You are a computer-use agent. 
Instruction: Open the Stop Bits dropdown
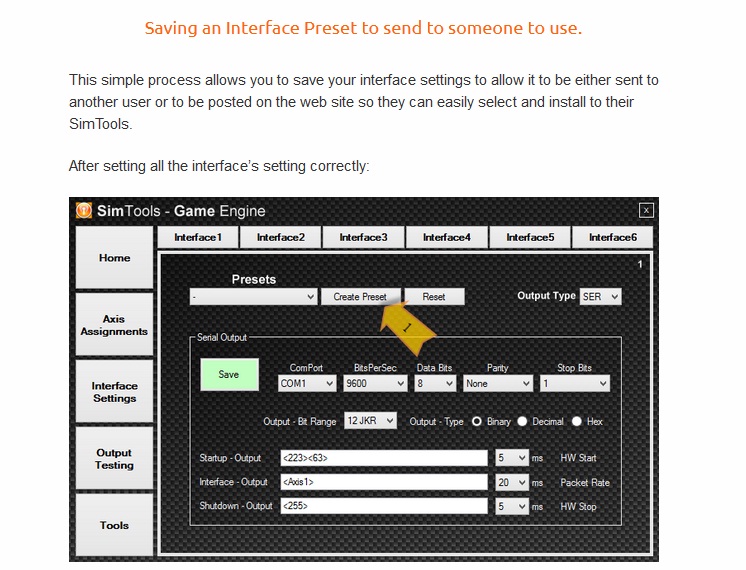(x=575, y=383)
